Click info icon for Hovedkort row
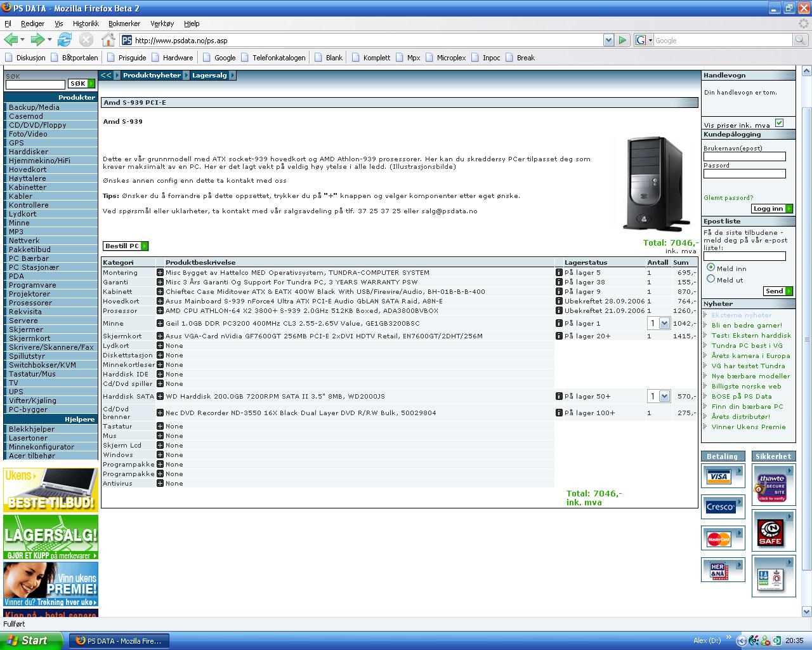 pyautogui.click(x=559, y=301)
